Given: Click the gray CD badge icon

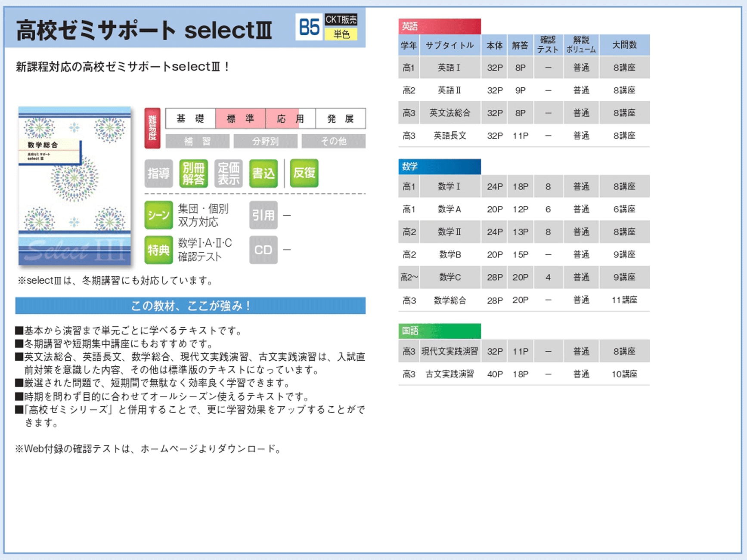Looking at the screenshot, I should point(263,250).
